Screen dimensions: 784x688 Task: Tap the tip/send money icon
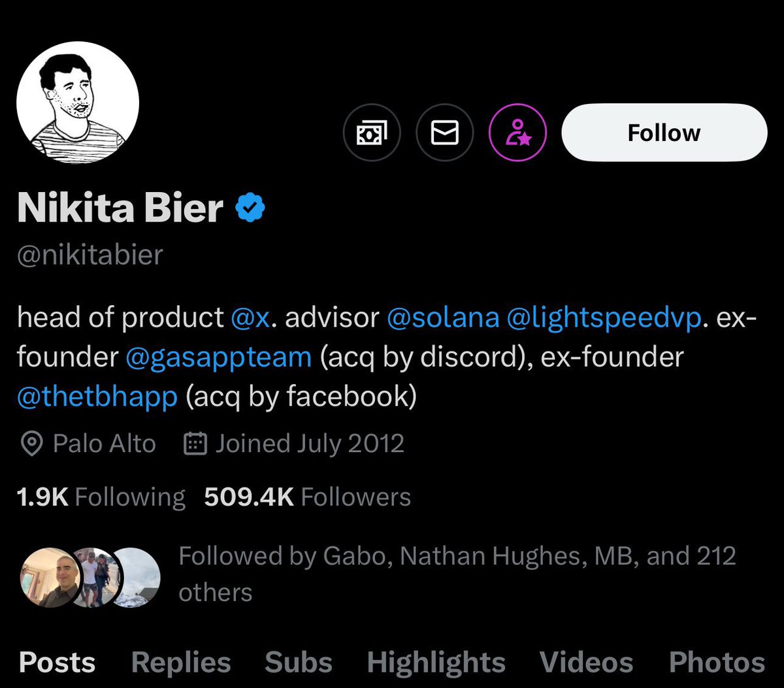371,133
